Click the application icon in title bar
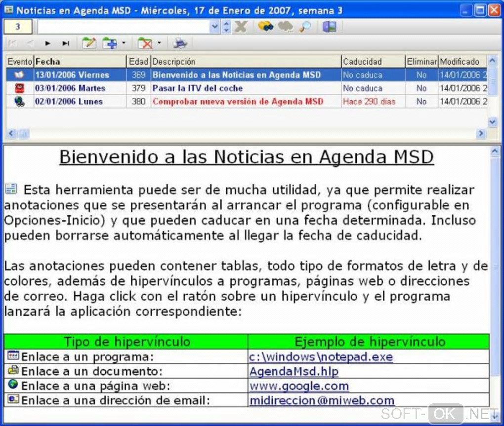Viewport: 504px width, 426px height. tap(9, 10)
